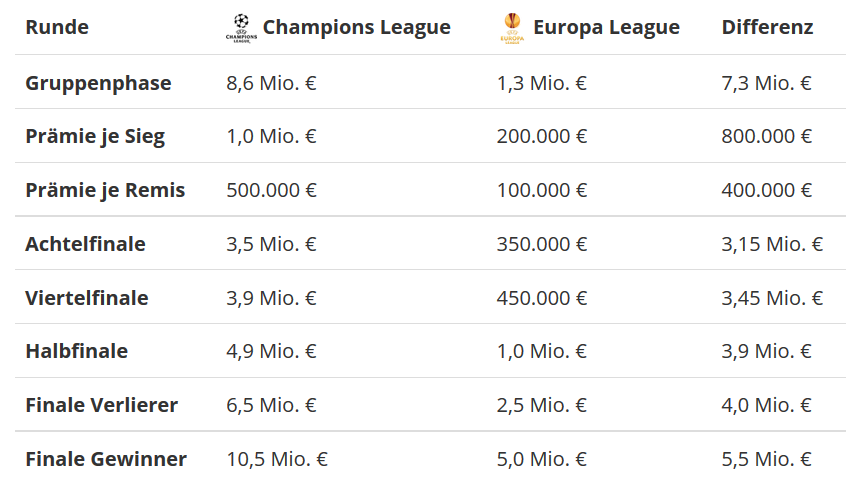Click the 10,5 Mio. € winner prize
The image size is (847, 495).
coord(277,459)
